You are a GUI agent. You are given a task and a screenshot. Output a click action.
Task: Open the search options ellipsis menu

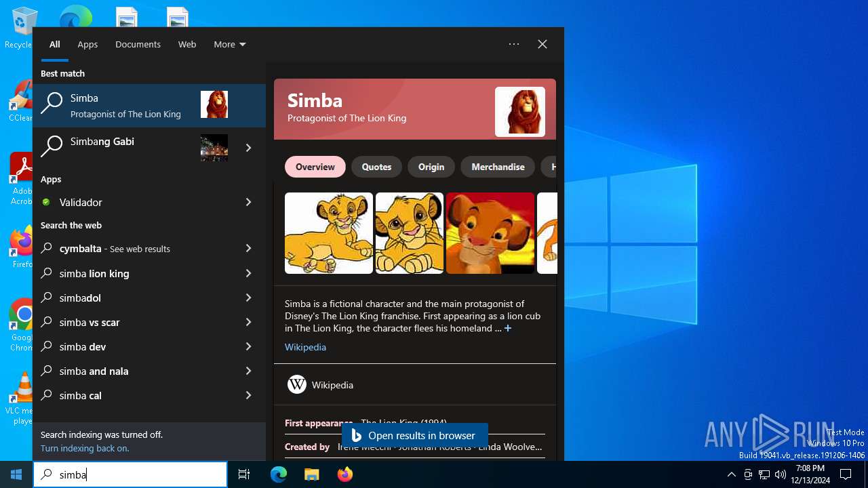(514, 44)
